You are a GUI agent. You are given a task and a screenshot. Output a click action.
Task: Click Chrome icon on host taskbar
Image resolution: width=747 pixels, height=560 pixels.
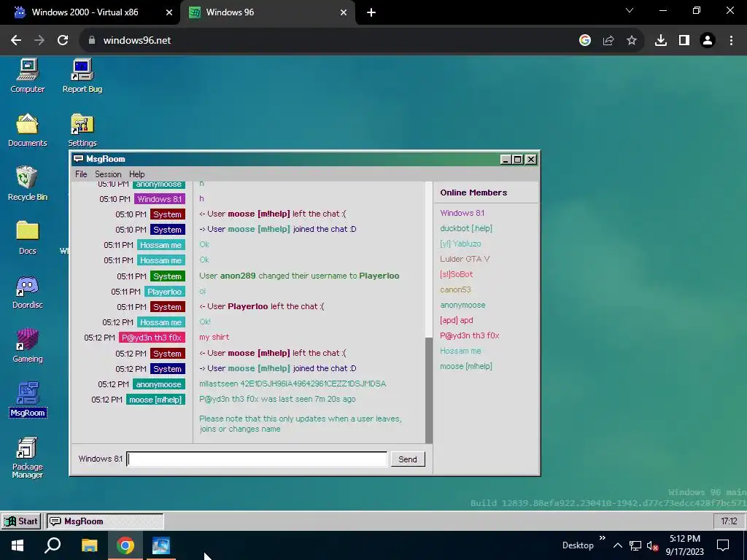[x=125, y=545]
